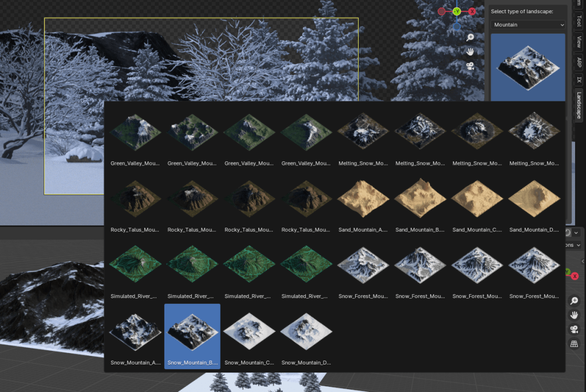The height and width of the screenshot is (392, 586).
Task: Click the red X axis on upper gizmo
Action: coord(472,11)
